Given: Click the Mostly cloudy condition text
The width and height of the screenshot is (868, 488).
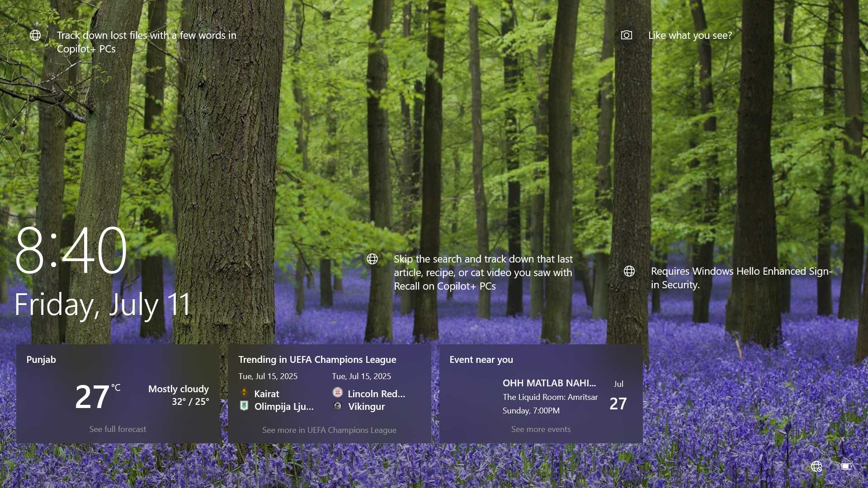Looking at the screenshot, I should coord(179,389).
